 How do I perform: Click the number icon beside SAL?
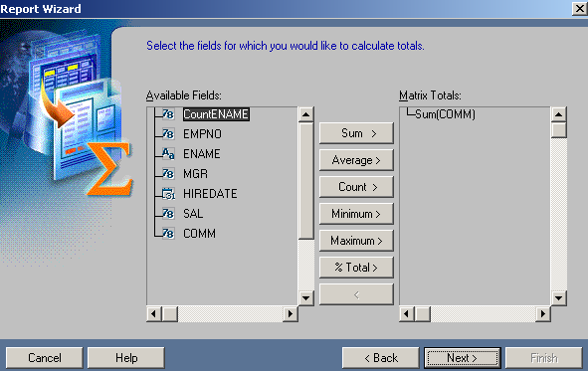click(168, 213)
